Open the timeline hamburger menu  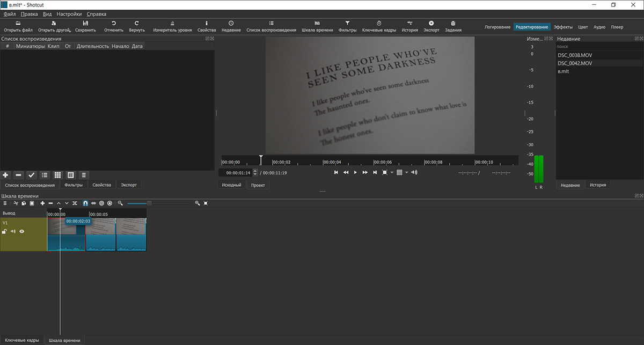(x=5, y=203)
